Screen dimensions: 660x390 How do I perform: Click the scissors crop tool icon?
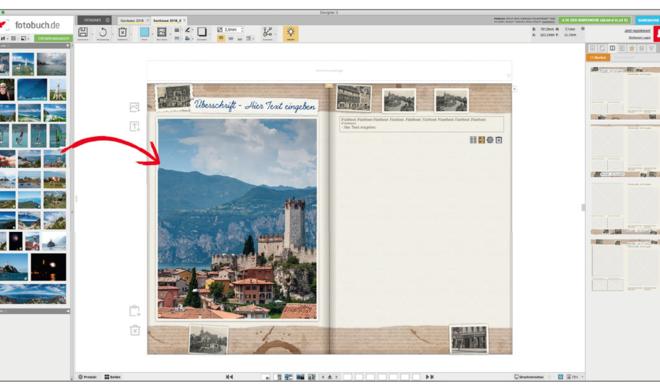[x=267, y=32]
